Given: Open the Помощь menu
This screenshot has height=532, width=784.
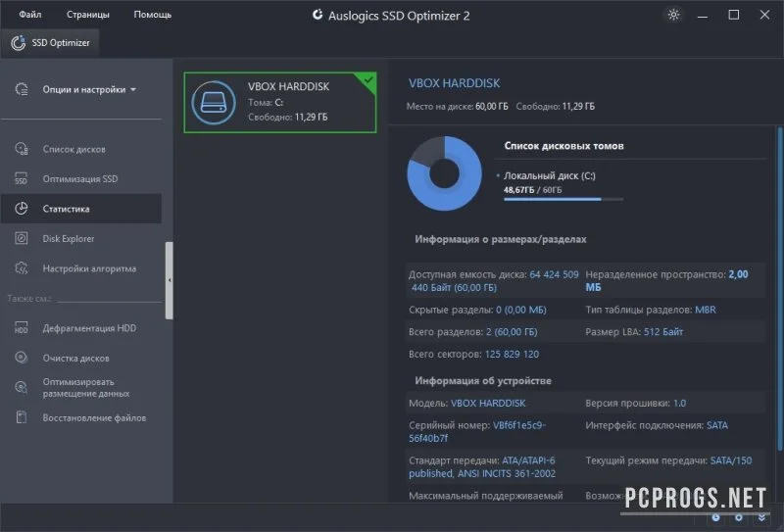Looking at the screenshot, I should click(x=153, y=15).
